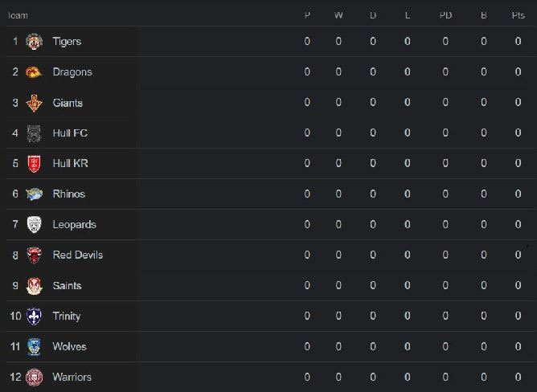Screen dimensions: 537x392
Task: Select the W column header
Action: coord(338,15)
